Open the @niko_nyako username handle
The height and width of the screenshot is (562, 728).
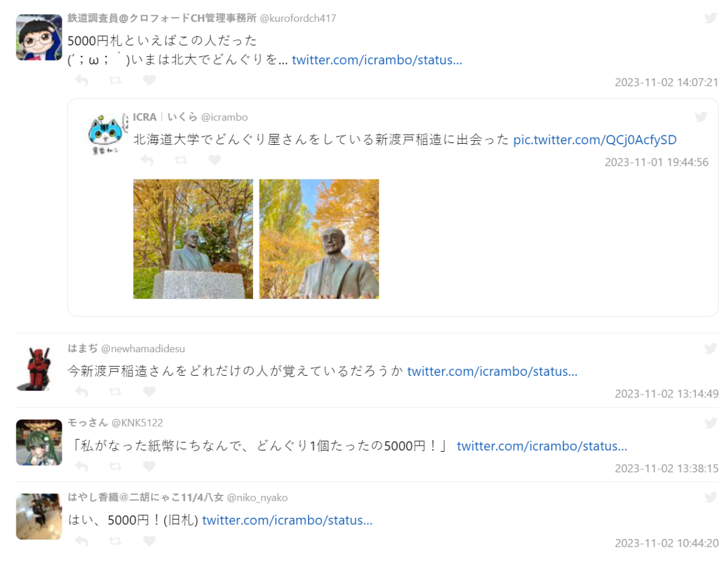[257, 498]
